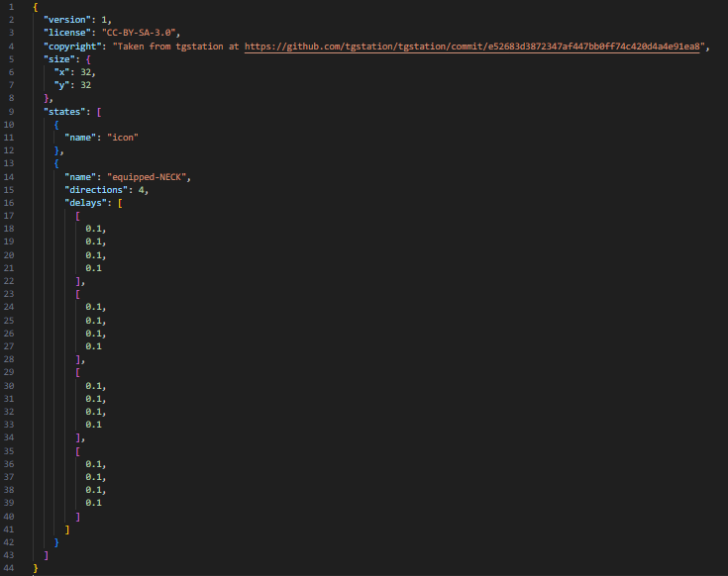Click line number 4 in the gutter
This screenshot has height=576, width=728.
pos(11,47)
